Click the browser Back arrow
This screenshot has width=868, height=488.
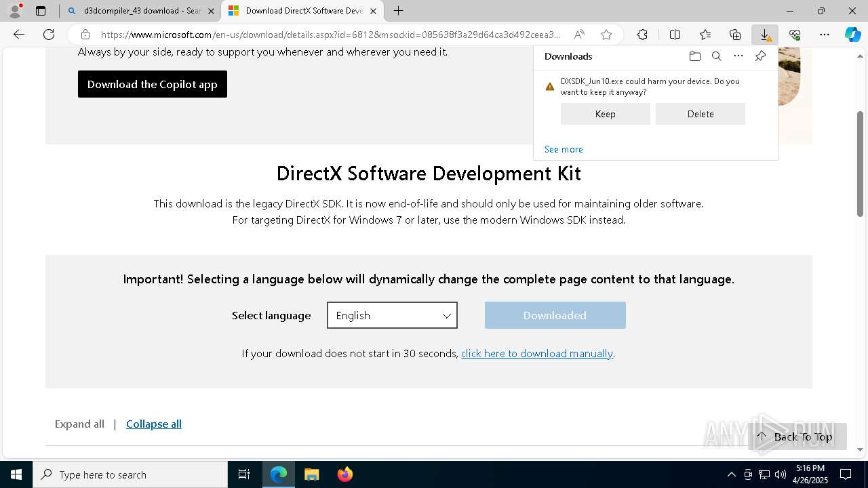pyautogui.click(x=19, y=35)
